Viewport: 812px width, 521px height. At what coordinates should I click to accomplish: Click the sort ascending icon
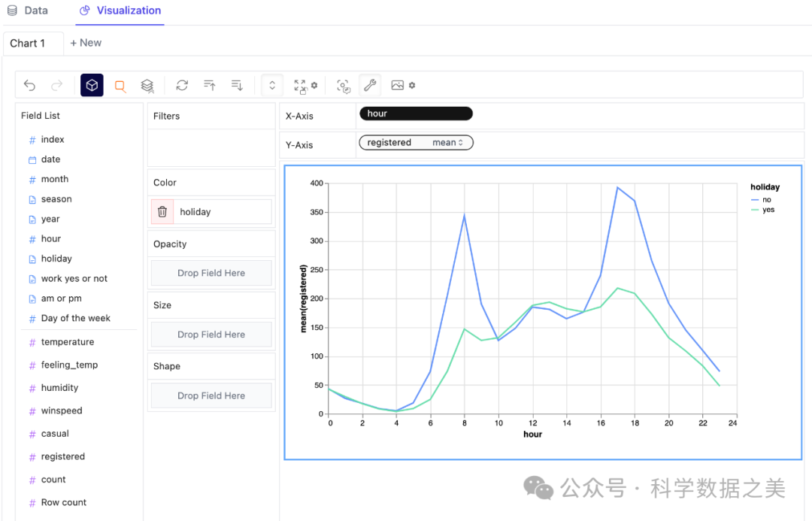pyautogui.click(x=210, y=86)
